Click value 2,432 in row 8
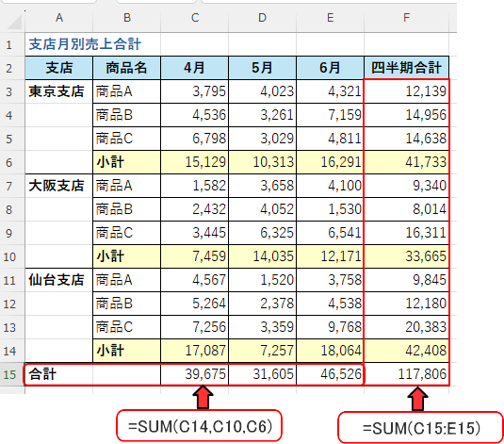Image resolution: width=504 pixels, height=444 pixels. pos(194,209)
